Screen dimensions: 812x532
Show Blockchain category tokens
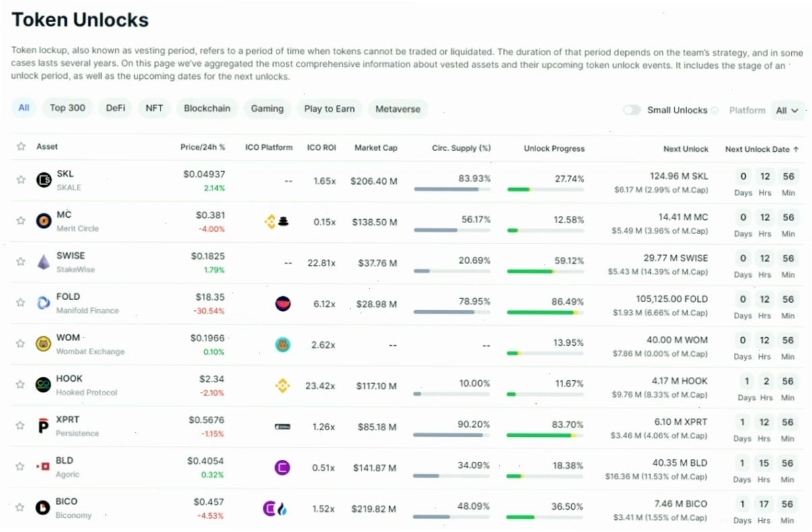click(207, 108)
